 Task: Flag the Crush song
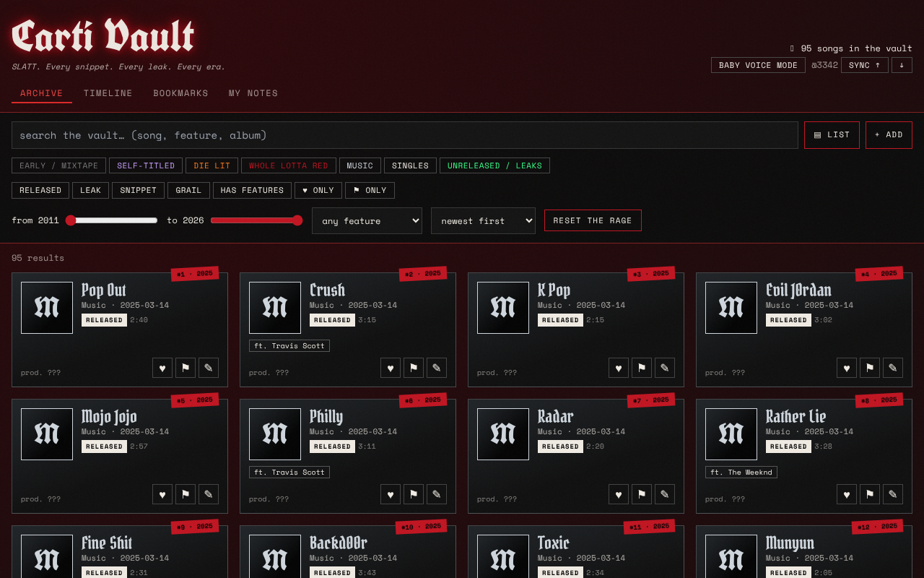click(x=414, y=368)
